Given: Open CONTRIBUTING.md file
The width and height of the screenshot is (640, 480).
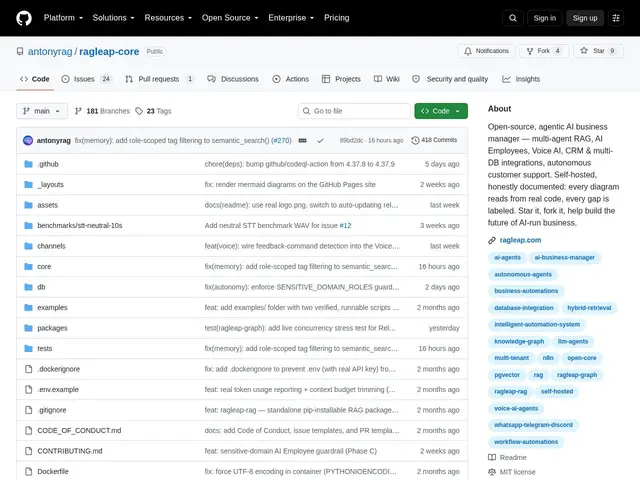Looking at the screenshot, I should pyautogui.click(x=70, y=451).
